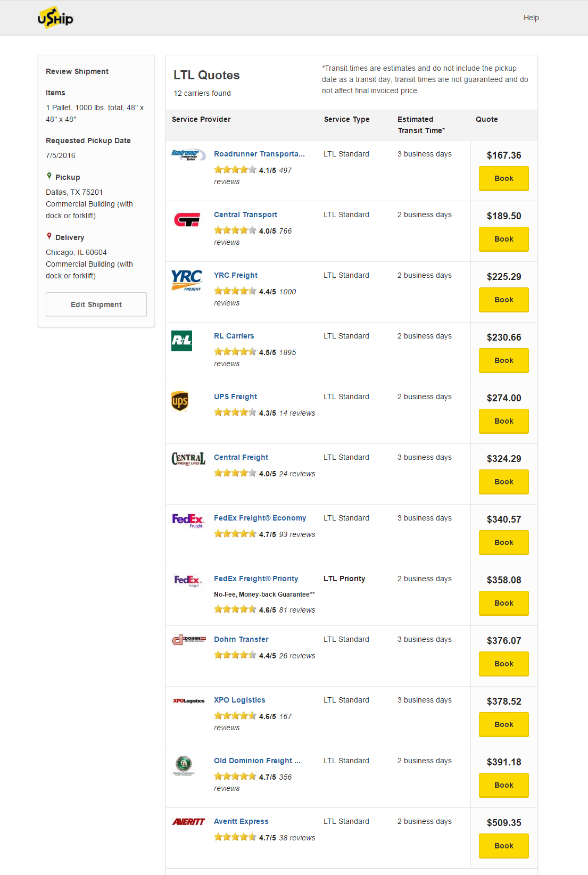Click the Old Dominion Freight logo
Viewport: 588px width, 875px height.
184,765
